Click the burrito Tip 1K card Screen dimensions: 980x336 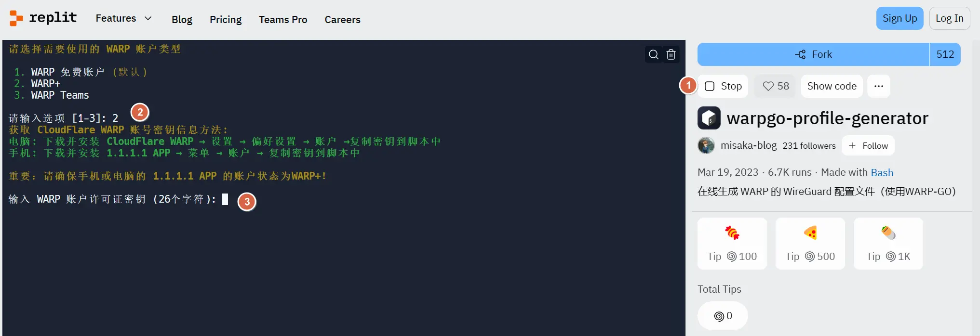point(888,244)
